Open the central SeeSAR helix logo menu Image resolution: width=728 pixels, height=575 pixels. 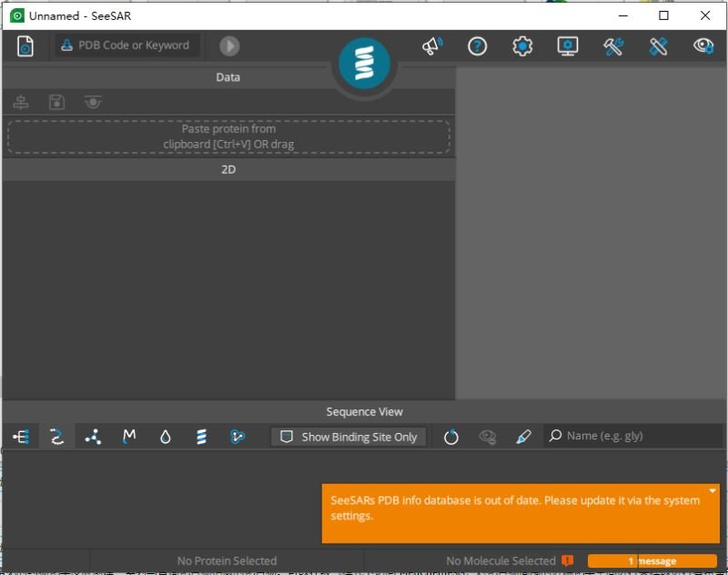(x=365, y=63)
